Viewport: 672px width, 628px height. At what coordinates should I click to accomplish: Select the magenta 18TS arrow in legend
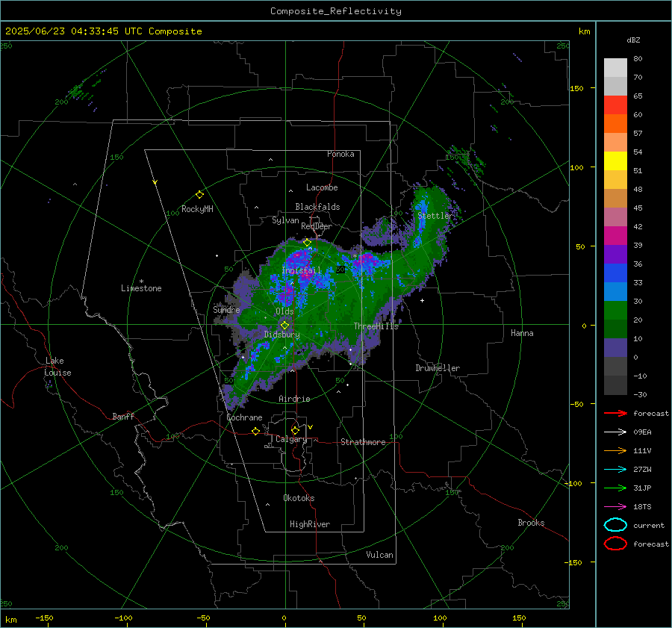click(615, 507)
